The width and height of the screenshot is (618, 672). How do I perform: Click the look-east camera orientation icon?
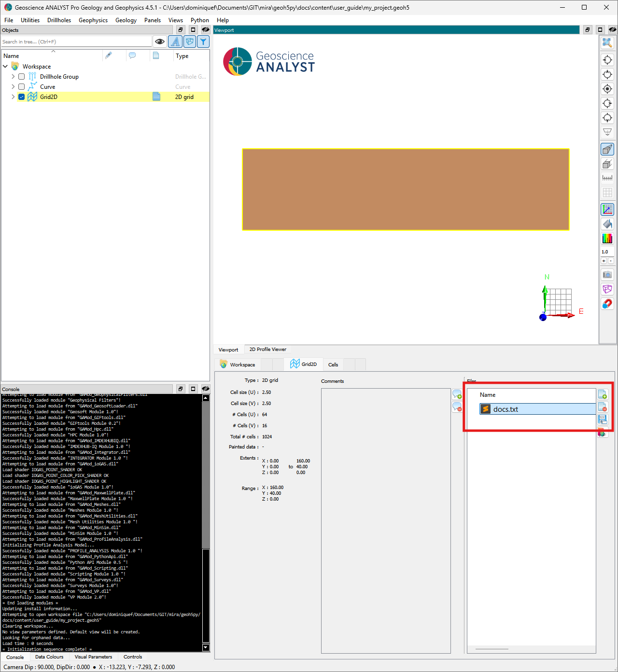tap(607, 103)
